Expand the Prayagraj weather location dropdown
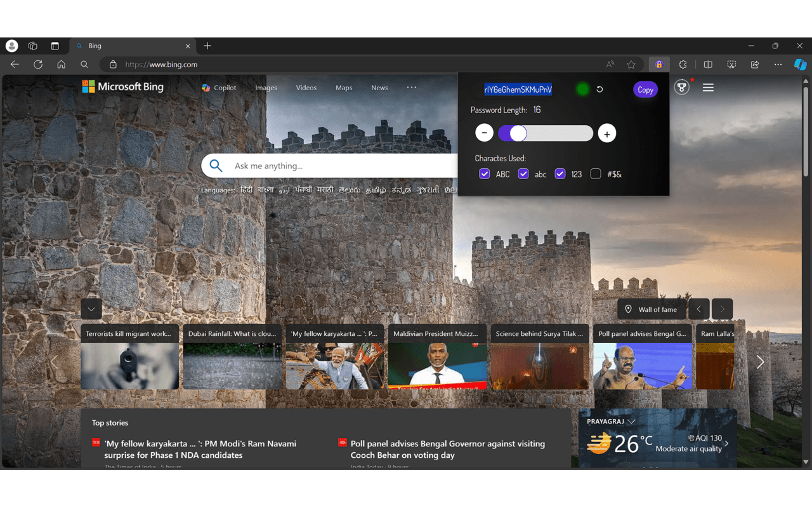 point(631,422)
